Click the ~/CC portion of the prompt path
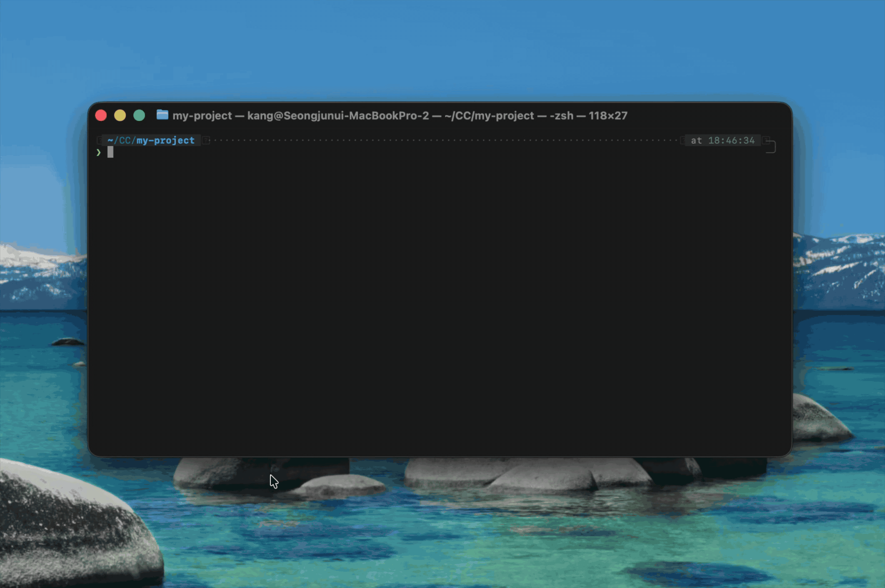The height and width of the screenshot is (588, 885). 122,140
